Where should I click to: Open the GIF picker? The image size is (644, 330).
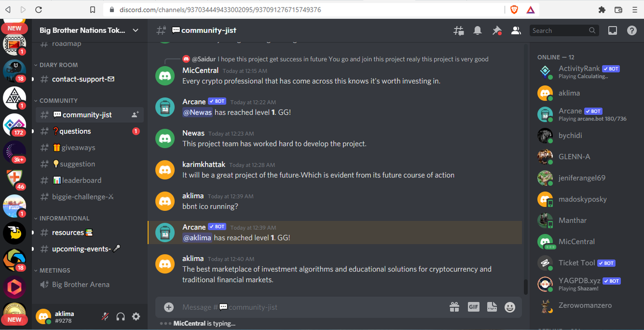pyautogui.click(x=473, y=307)
